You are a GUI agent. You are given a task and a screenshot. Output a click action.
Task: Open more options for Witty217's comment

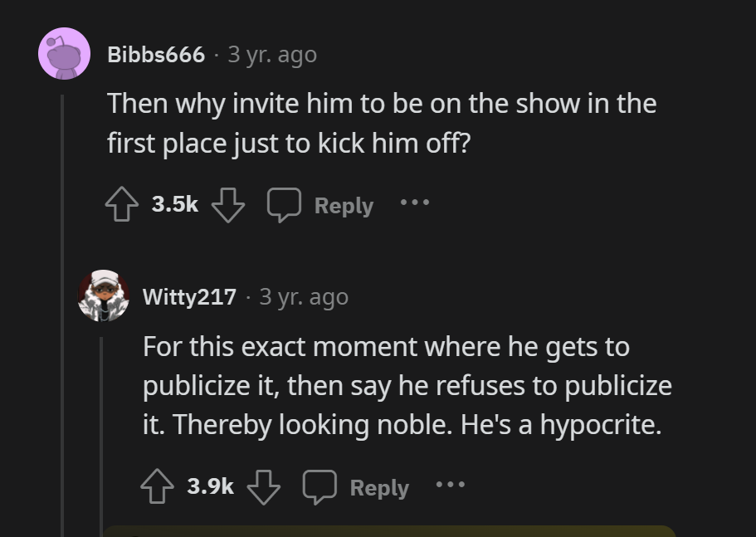click(451, 485)
